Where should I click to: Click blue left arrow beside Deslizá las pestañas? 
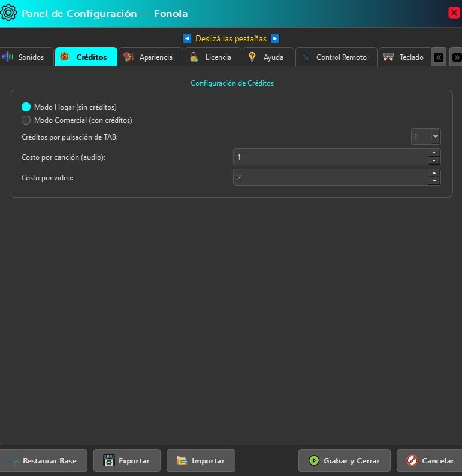point(187,38)
